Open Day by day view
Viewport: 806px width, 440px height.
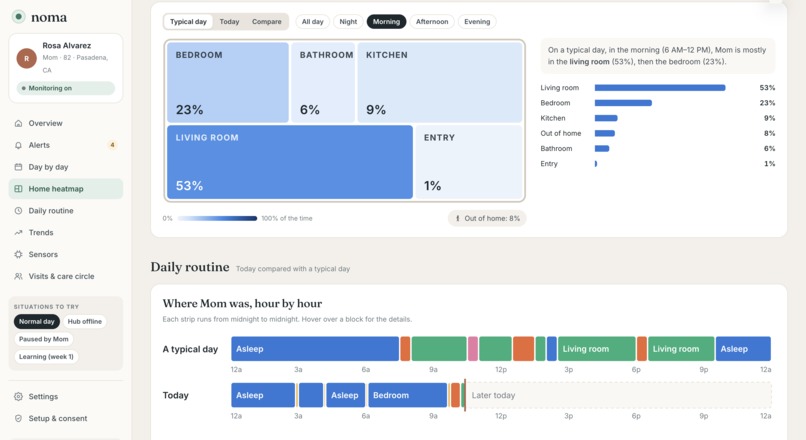(x=66, y=167)
